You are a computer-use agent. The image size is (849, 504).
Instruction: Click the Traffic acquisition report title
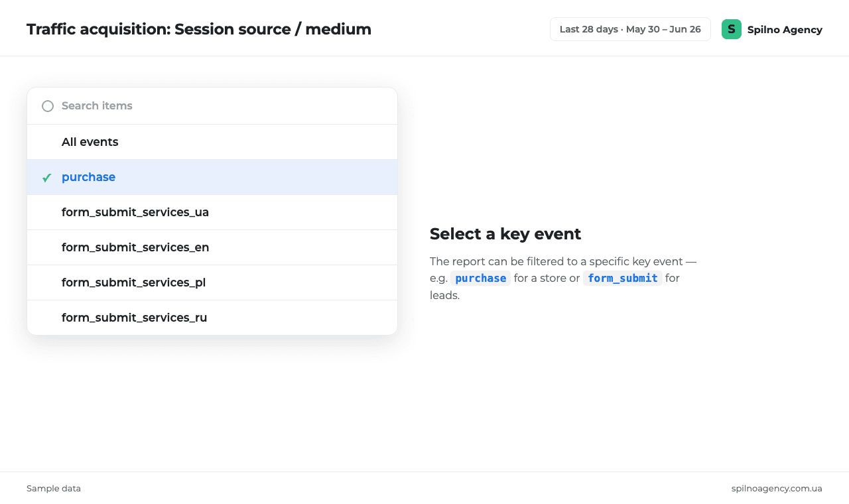click(199, 29)
